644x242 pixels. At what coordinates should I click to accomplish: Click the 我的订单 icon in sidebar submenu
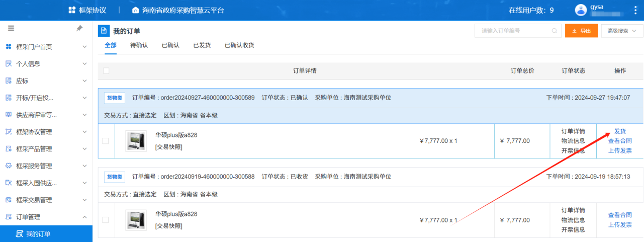point(19,234)
